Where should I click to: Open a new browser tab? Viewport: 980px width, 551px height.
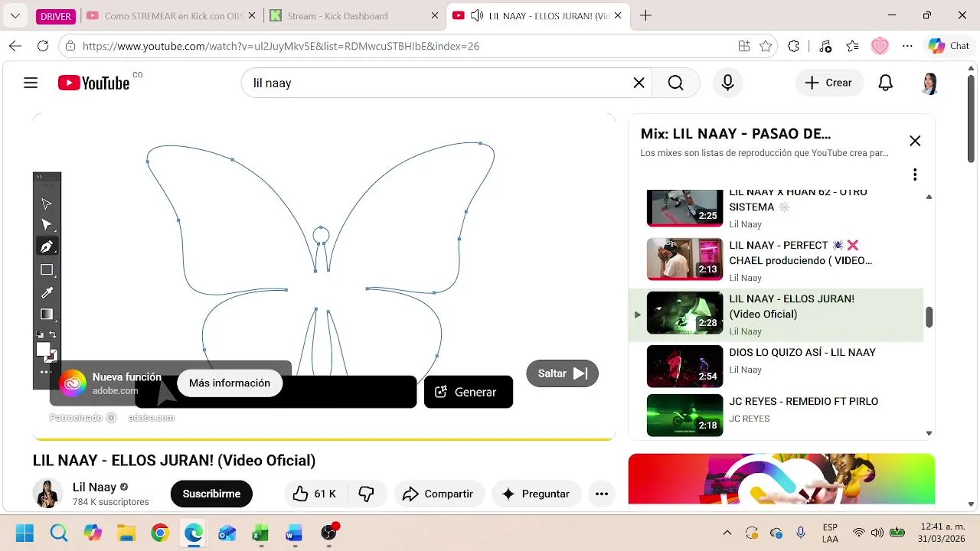(x=645, y=15)
